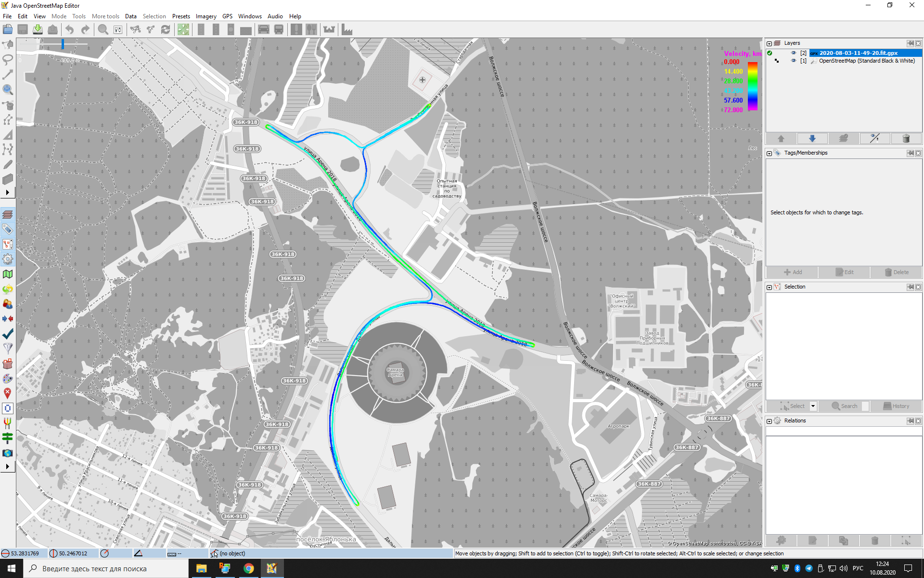Select the restaurant fork preset icon
The width and height of the screenshot is (924, 578).
click(x=311, y=30)
